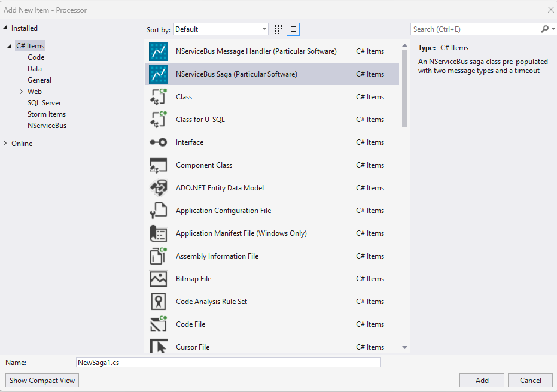Select the 'Interface' row text

click(x=190, y=142)
